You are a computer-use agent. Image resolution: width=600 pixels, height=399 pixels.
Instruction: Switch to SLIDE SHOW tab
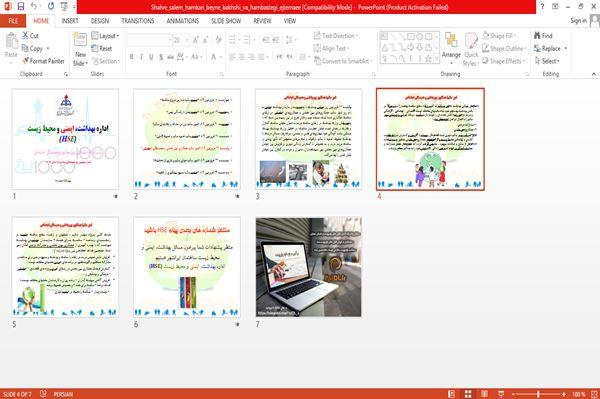tap(226, 21)
